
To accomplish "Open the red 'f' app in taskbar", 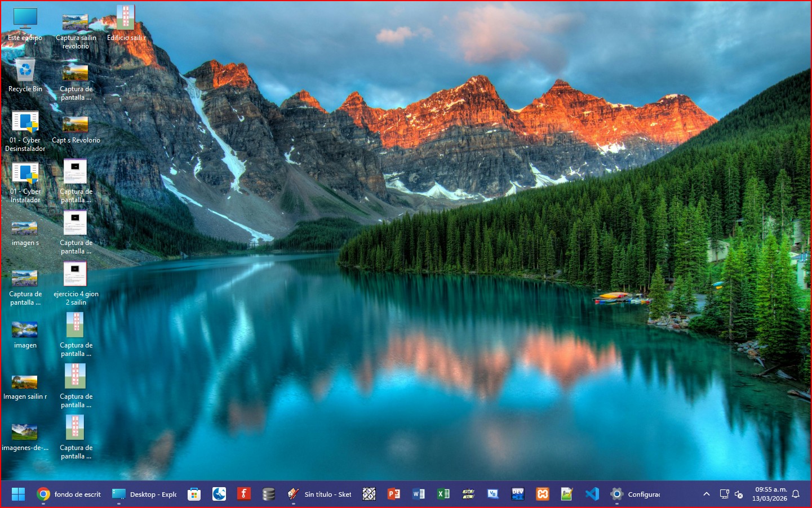I will pos(243,494).
